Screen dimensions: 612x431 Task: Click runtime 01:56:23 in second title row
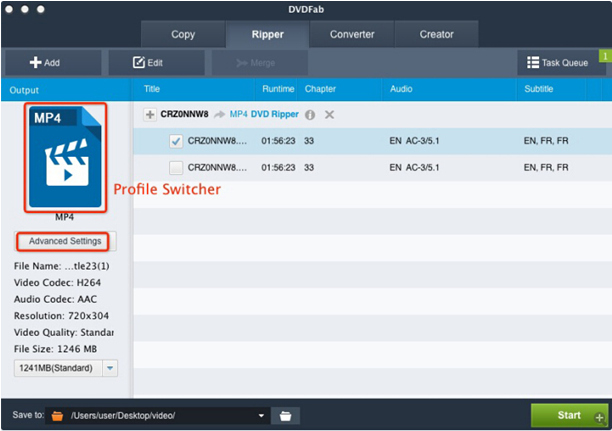pyautogui.click(x=278, y=168)
